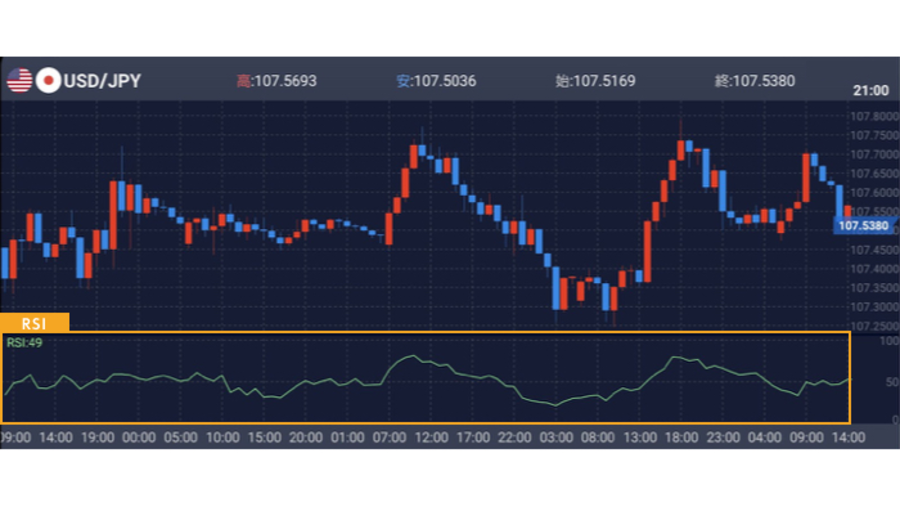Viewport: 900px width, 507px height.
Task: Click the 12:00 time axis label
Action: click(x=431, y=438)
